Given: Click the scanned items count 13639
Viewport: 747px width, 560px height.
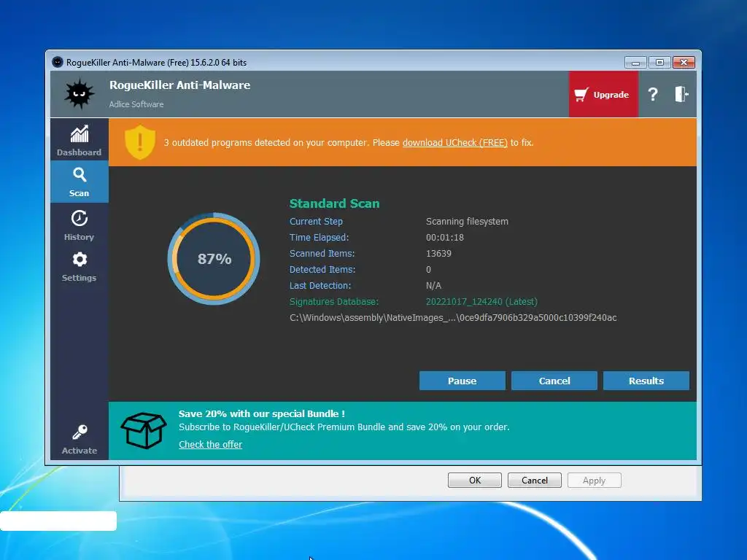Looking at the screenshot, I should point(438,253).
